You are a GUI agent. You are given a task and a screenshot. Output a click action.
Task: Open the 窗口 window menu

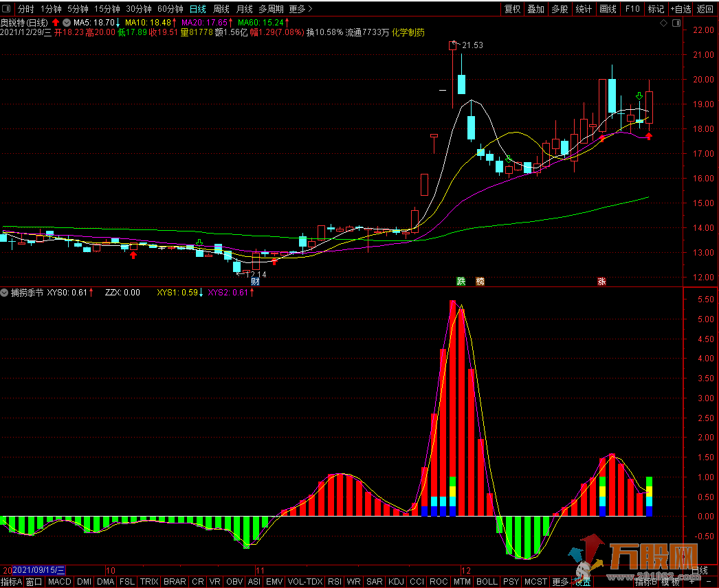coord(34,582)
